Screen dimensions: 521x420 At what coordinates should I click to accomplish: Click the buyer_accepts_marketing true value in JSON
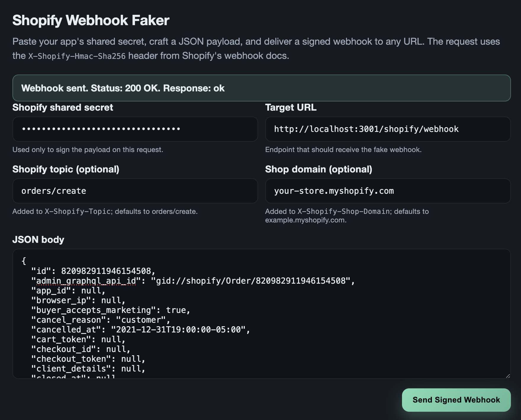coord(176,310)
